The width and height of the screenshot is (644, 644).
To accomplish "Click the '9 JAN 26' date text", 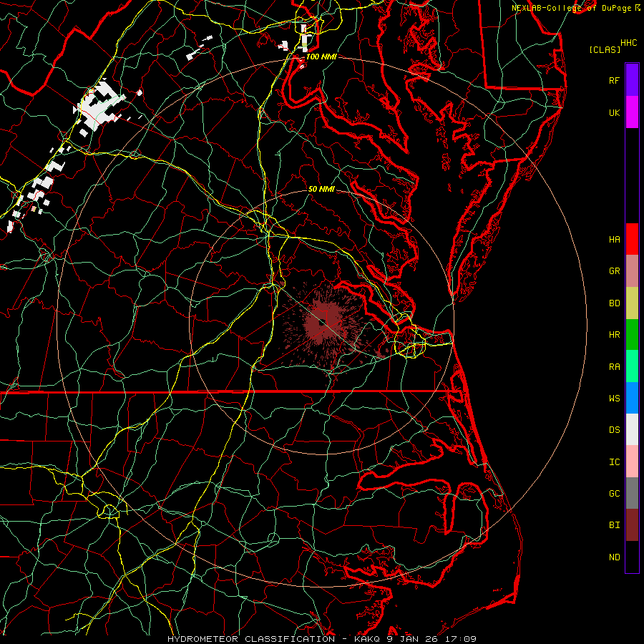I will coord(413,639).
